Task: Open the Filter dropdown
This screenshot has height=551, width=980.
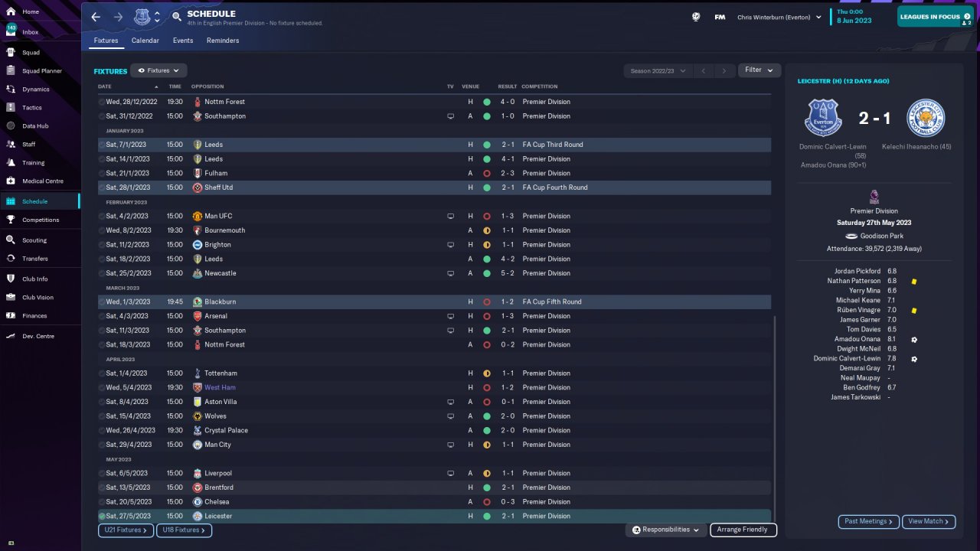Action: click(x=759, y=70)
